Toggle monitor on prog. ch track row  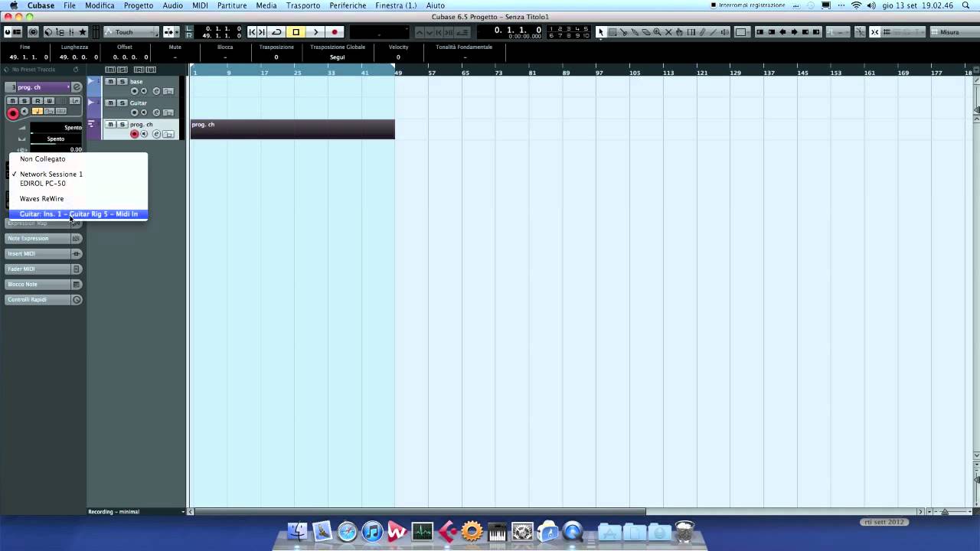click(x=144, y=134)
